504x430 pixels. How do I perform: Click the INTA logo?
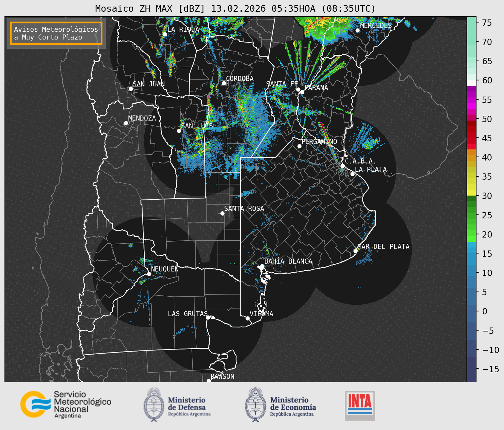pyautogui.click(x=360, y=405)
